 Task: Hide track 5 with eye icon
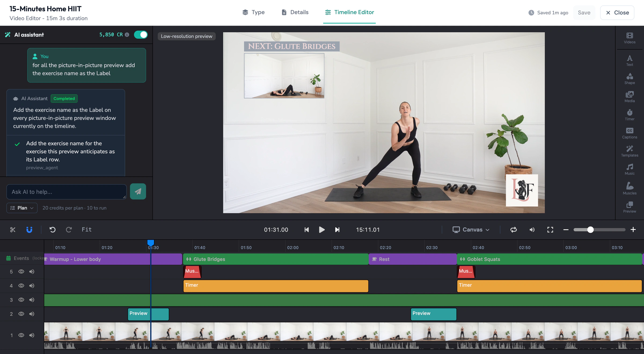pos(21,272)
